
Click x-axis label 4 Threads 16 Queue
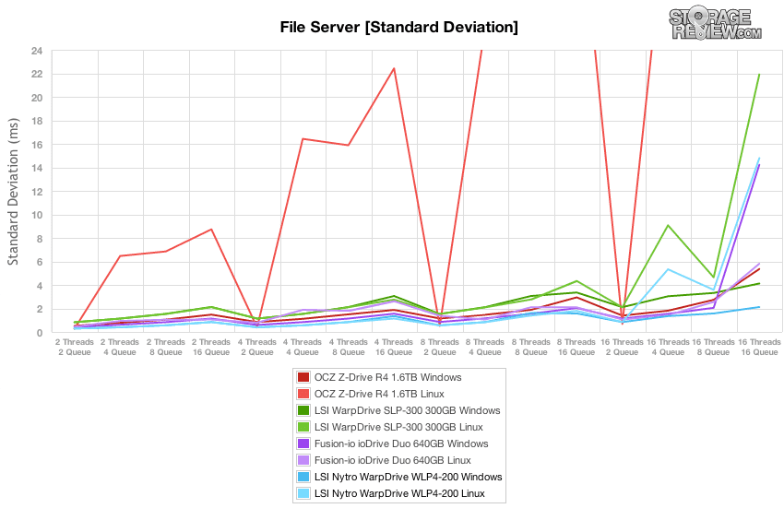pos(394,347)
